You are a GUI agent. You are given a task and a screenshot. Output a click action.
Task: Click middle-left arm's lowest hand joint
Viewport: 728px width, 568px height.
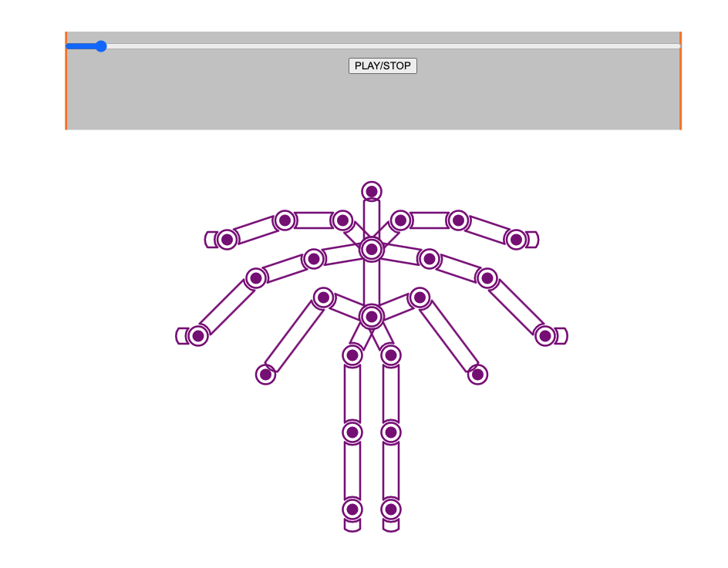tap(198, 336)
